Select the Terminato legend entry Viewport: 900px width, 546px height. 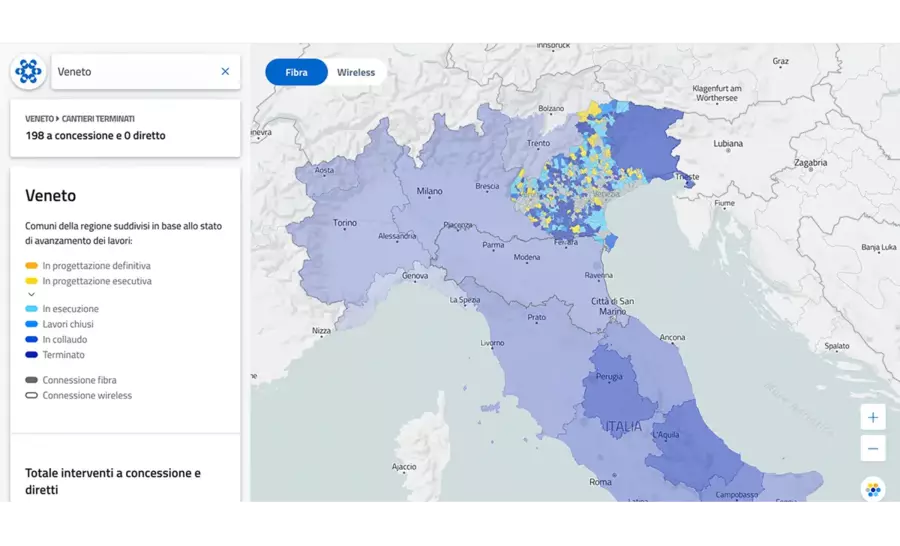pyautogui.click(x=55, y=355)
